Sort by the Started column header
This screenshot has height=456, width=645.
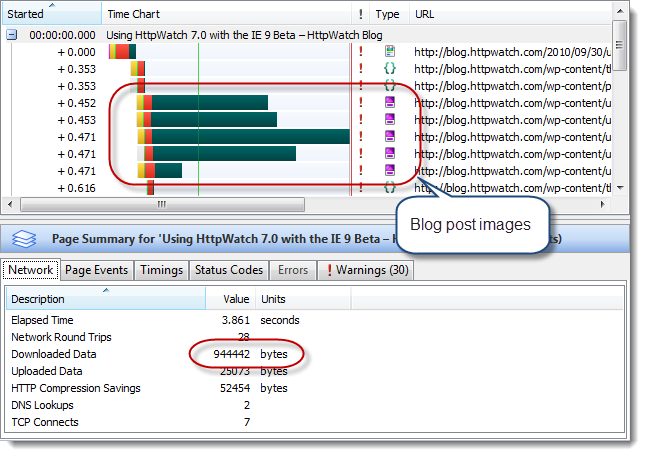click(52, 14)
